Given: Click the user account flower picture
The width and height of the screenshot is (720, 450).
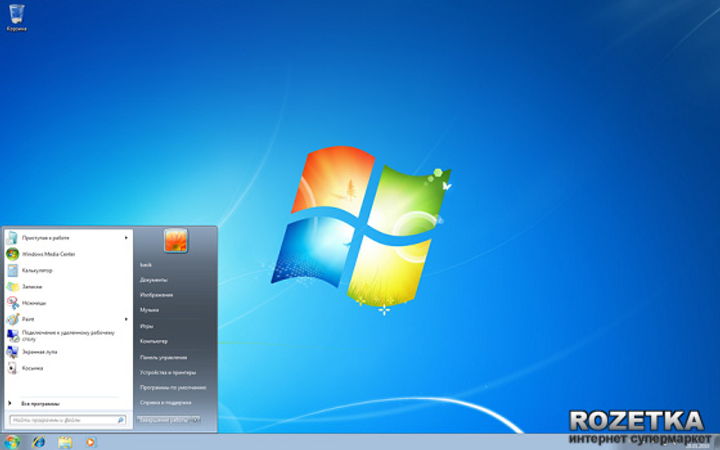Looking at the screenshot, I should click(175, 241).
